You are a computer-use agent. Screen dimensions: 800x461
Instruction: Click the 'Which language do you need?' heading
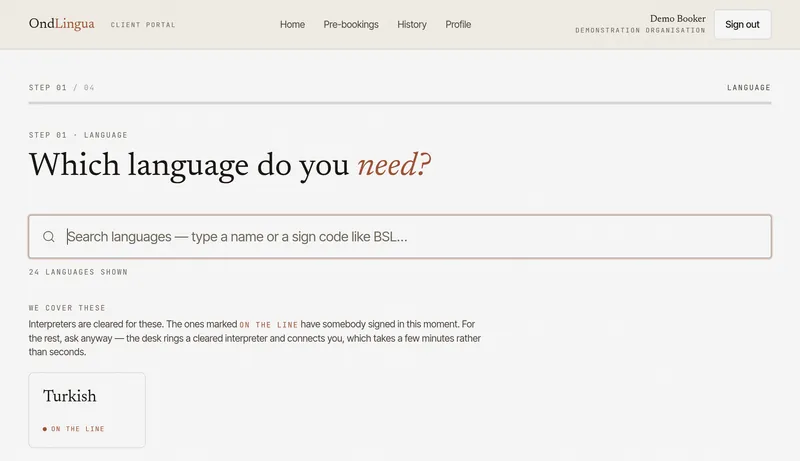pyautogui.click(x=230, y=165)
